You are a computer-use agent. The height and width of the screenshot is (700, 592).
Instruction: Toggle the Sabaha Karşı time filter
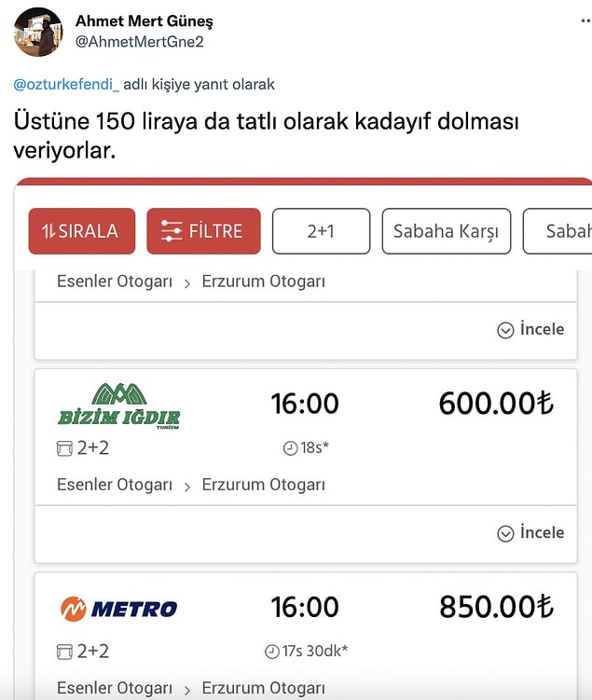tap(446, 231)
